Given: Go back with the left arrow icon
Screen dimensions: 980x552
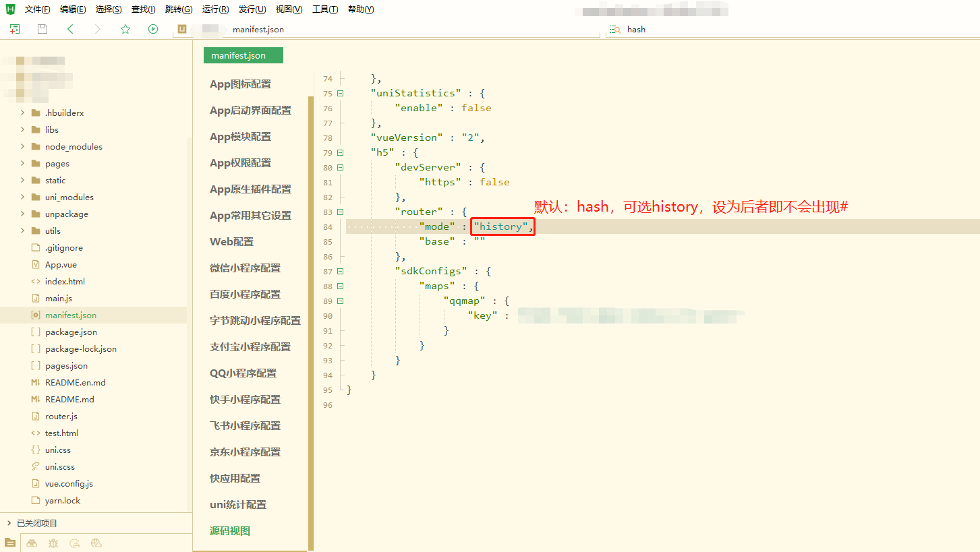Looking at the screenshot, I should (x=70, y=29).
